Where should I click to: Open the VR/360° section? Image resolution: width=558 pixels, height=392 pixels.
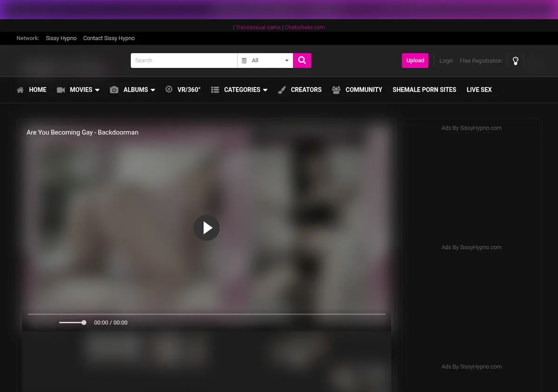tap(189, 90)
